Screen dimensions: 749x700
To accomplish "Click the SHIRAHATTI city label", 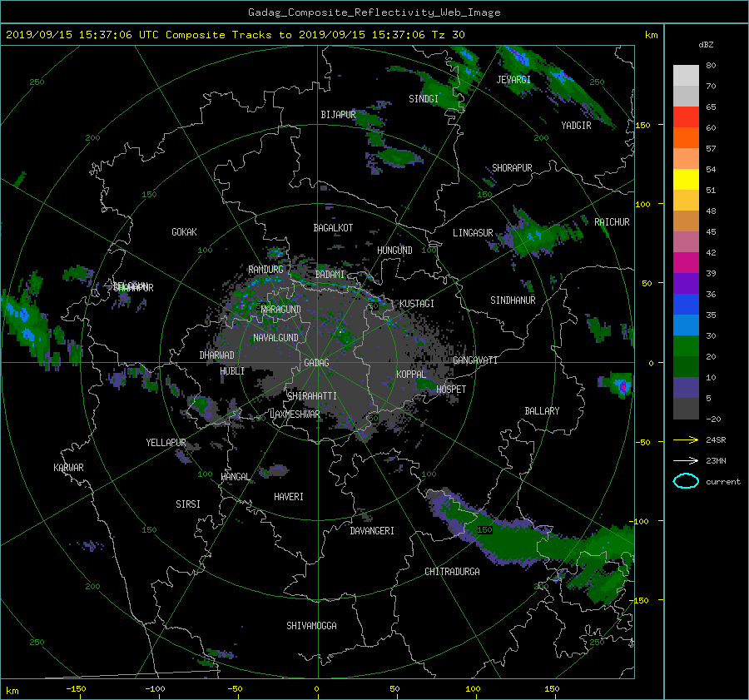I will [x=312, y=396].
